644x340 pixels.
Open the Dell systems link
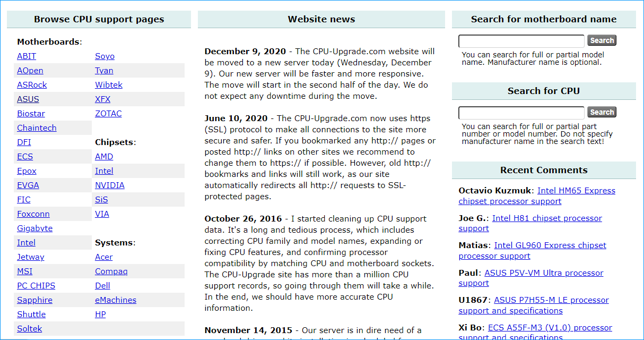click(x=102, y=286)
